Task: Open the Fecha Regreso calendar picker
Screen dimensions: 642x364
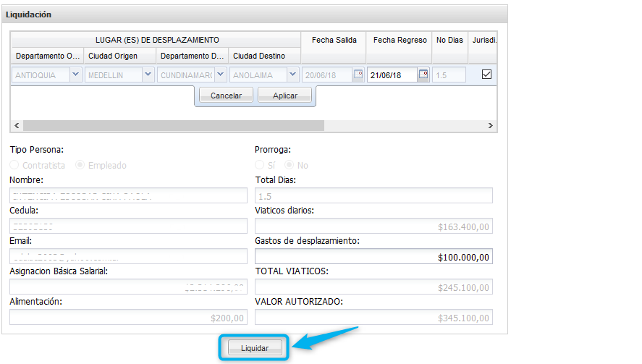Action: click(423, 75)
